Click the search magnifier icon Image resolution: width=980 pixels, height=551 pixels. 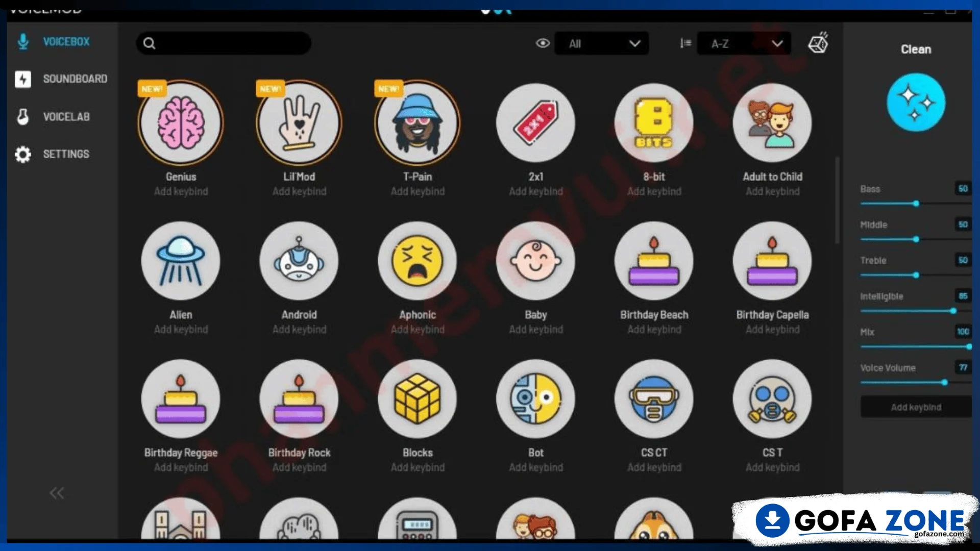149,43
